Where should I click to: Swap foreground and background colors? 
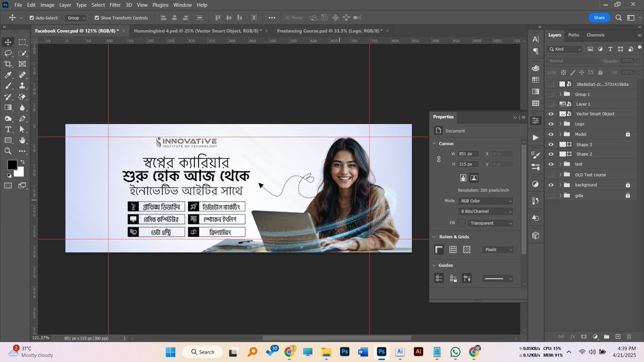point(21,161)
